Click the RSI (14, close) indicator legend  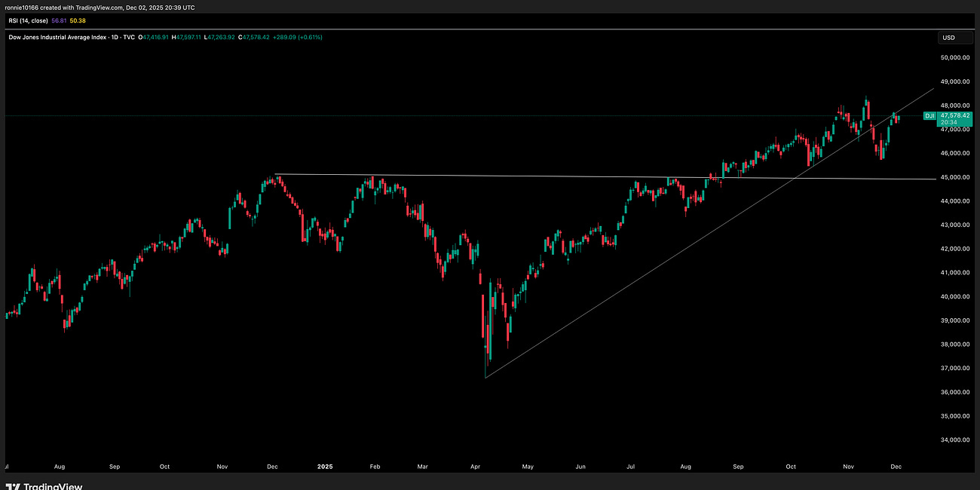click(28, 21)
